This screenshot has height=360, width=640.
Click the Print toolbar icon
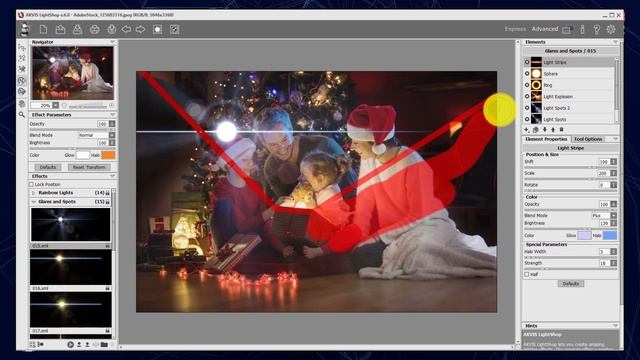(94, 29)
